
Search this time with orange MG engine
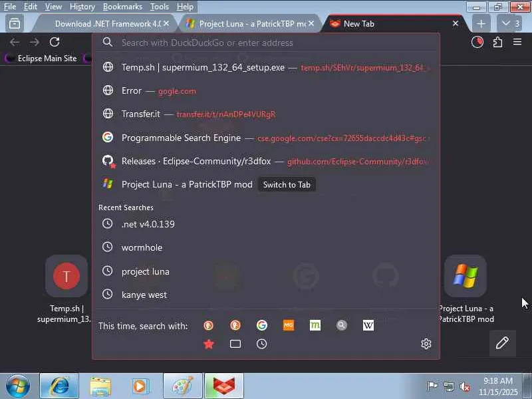(x=289, y=325)
